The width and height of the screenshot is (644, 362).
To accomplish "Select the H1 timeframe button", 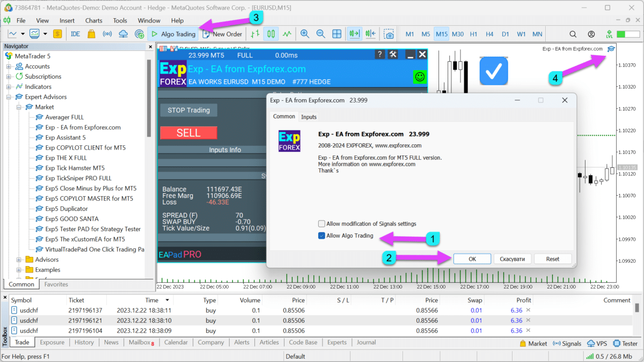I will 473,34.
